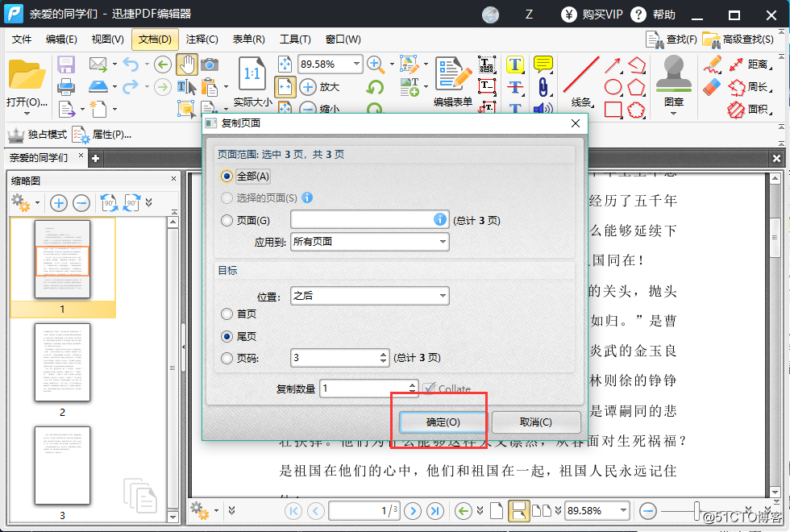The height and width of the screenshot is (532, 790).
Task: Select the area 面积 measure tool
Action: 750,109
